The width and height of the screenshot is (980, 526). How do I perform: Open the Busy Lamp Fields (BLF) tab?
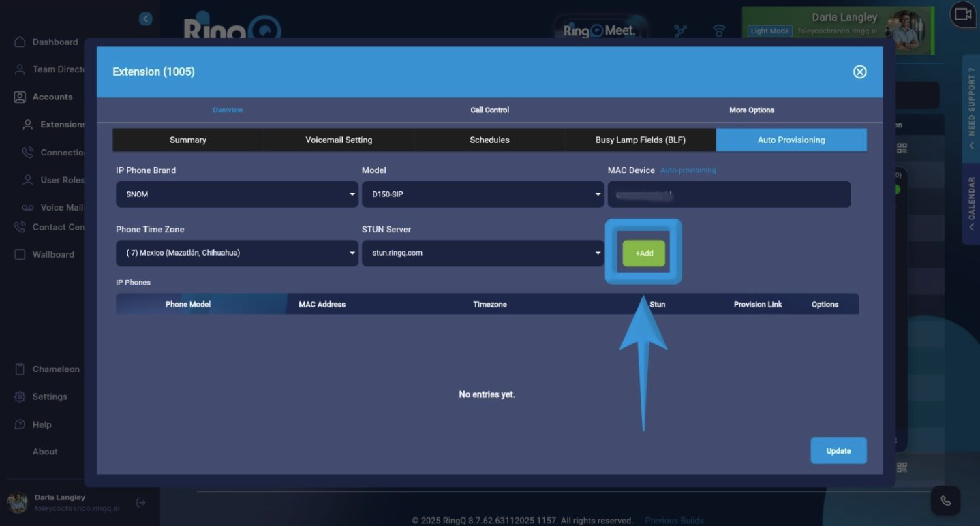pyautogui.click(x=640, y=140)
